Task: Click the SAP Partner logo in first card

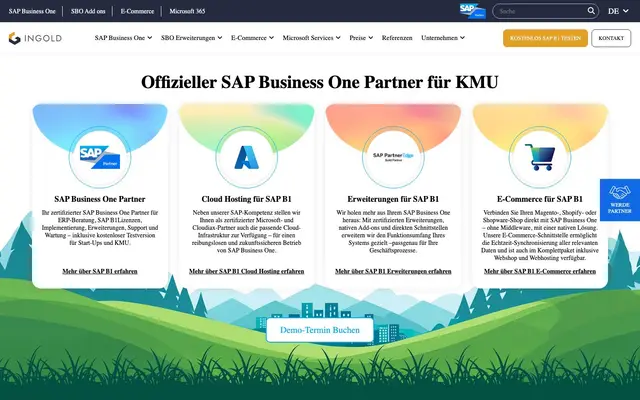Action: (100, 157)
